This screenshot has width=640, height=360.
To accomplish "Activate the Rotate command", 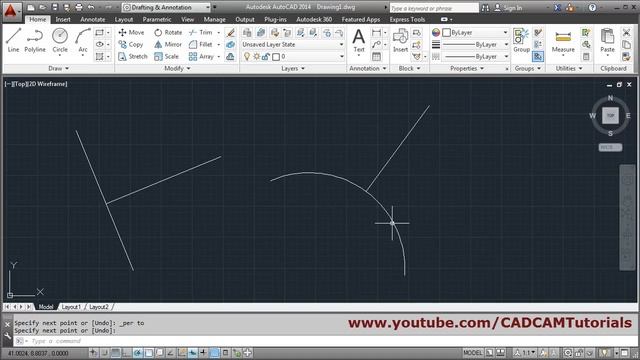I will click(x=168, y=32).
